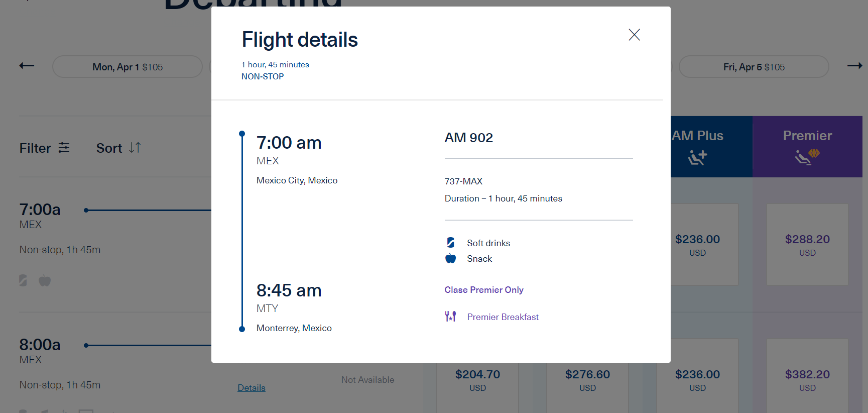Close the Flight details dialog
868x413 pixels.
click(x=634, y=35)
